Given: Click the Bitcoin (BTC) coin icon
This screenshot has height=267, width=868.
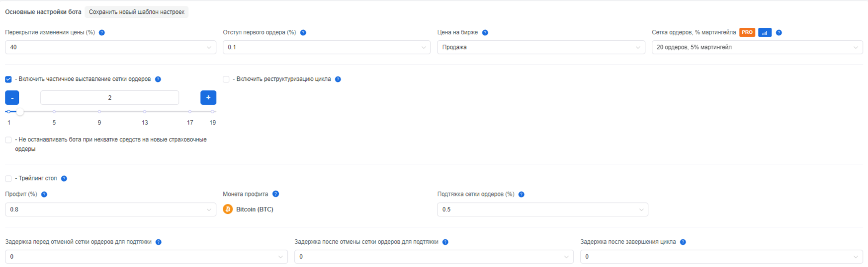Looking at the screenshot, I should [x=228, y=209].
